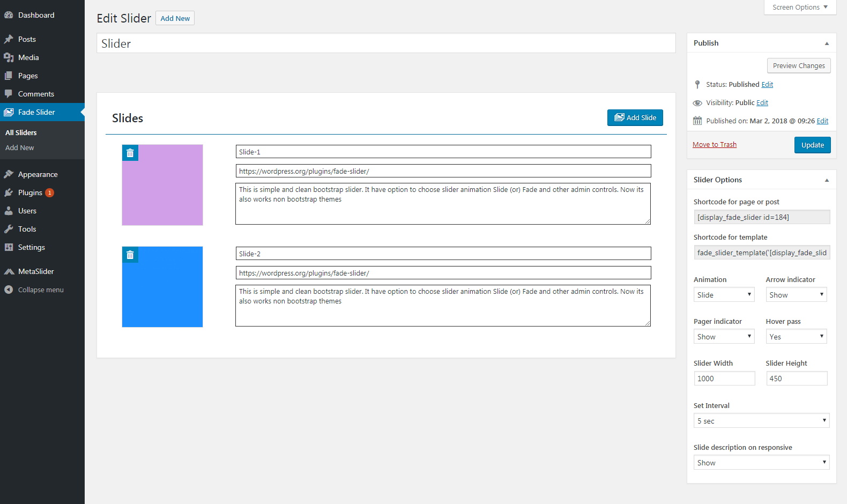This screenshot has height=504, width=847.
Task: Click the Move to Trash link
Action: (x=714, y=145)
